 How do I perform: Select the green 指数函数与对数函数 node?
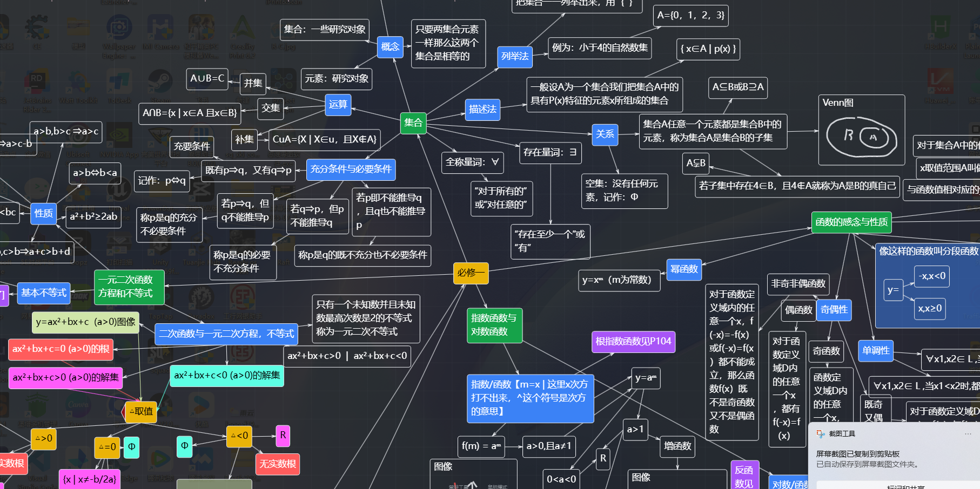[x=494, y=325]
